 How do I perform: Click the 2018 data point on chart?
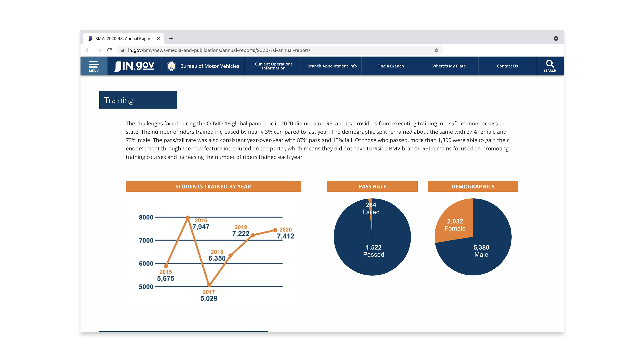230,255
